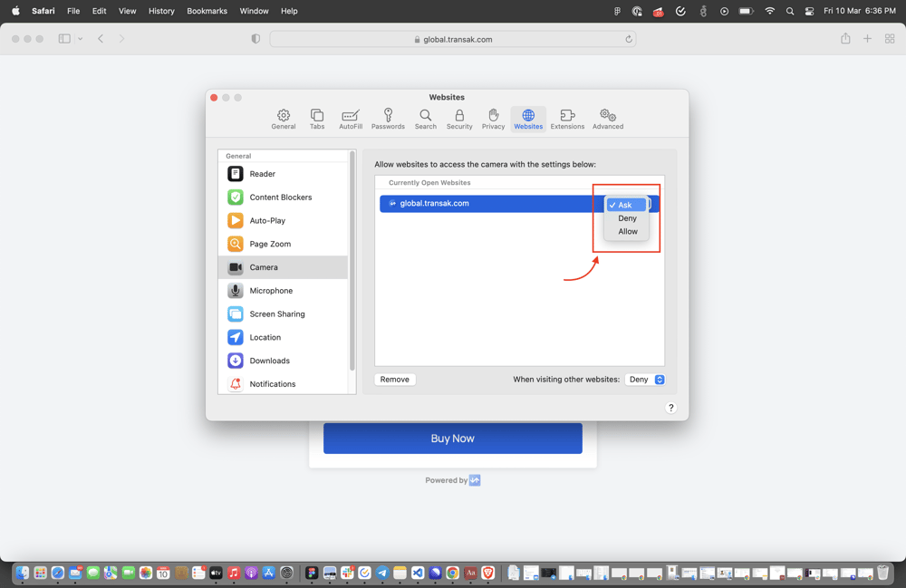Open the Privacy preferences pane
Image resolution: width=906 pixels, height=588 pixels.
tap(493, 119)
